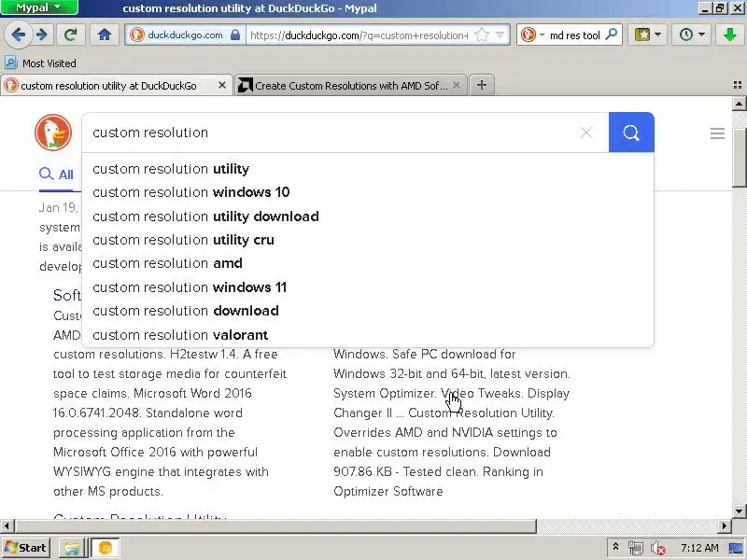Screen dimensions: 747x560
Task: Close the DuckDuckGo tab
Action: [222, 85]
